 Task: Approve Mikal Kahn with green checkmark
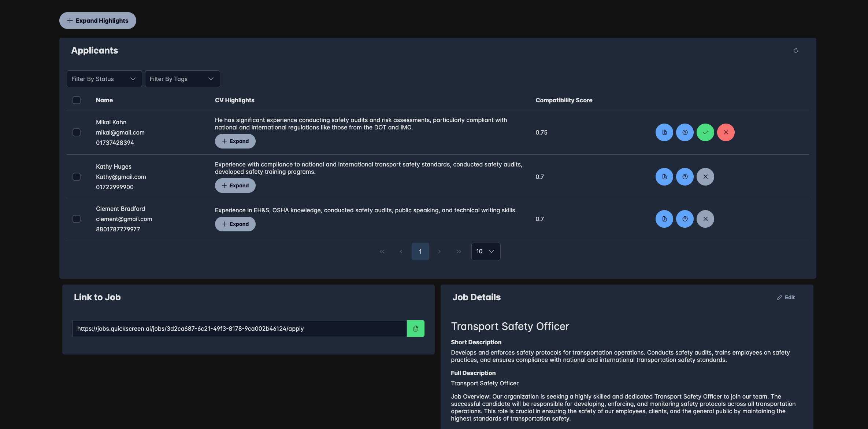click(705, 132)
